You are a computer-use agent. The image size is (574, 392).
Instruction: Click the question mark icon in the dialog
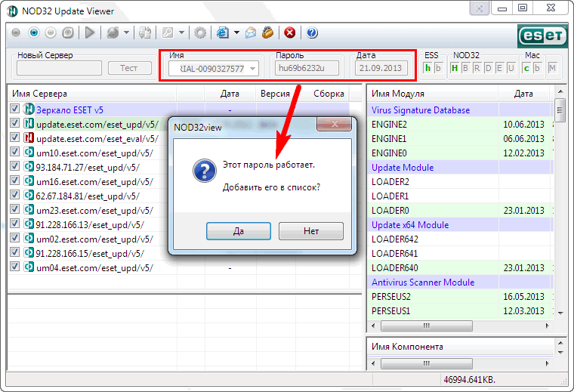point(205,171)
